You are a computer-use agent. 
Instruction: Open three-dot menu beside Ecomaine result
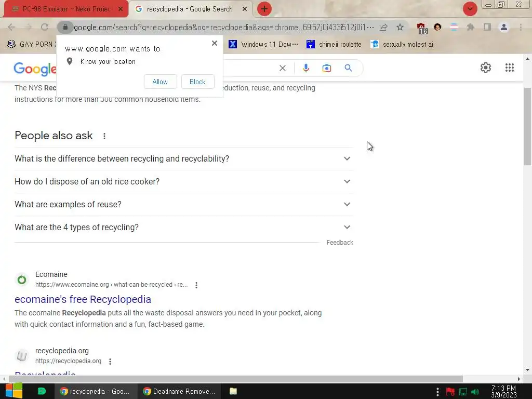click(196, 285)
